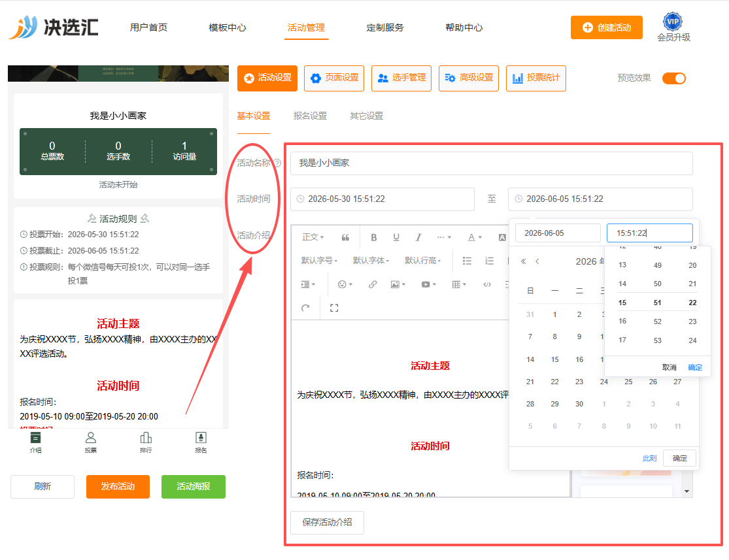
Task: Click 取消 in the time picker
Action: (669, 367)
